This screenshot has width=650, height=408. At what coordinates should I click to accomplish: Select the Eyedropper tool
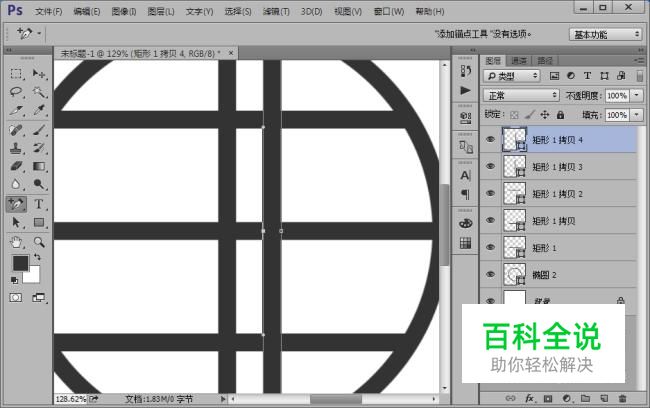pyautogui.click(x=39, y=110)
